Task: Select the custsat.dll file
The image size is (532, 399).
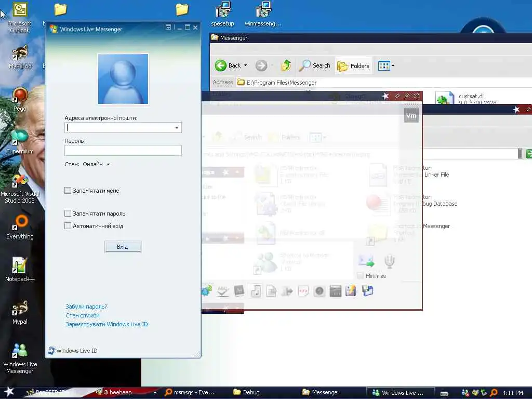Action: 465,98
